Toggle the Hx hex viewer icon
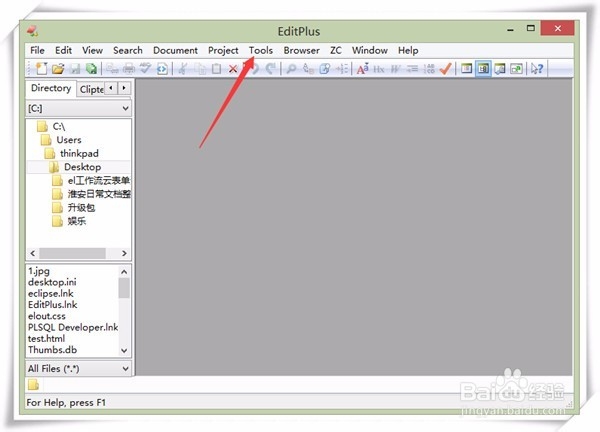Screen dimensions: 600x432 [x=379, y=69]
